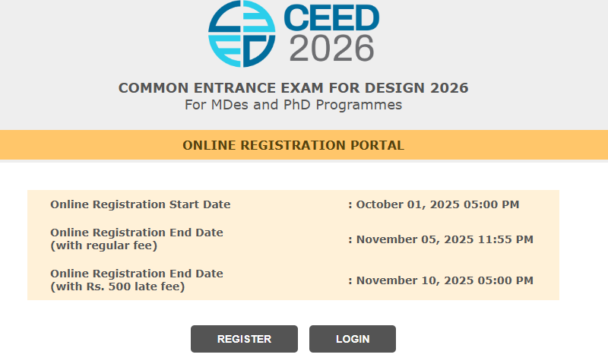Click the CEED circular logo emblem
The height and width of the screenshot is (364, 608).
click(x=242, y=34)
